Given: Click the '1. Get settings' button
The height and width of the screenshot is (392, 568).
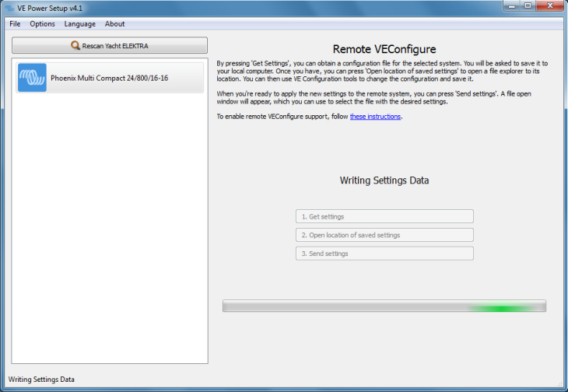Looking at the screenshot, I should (x=384, y=216).
